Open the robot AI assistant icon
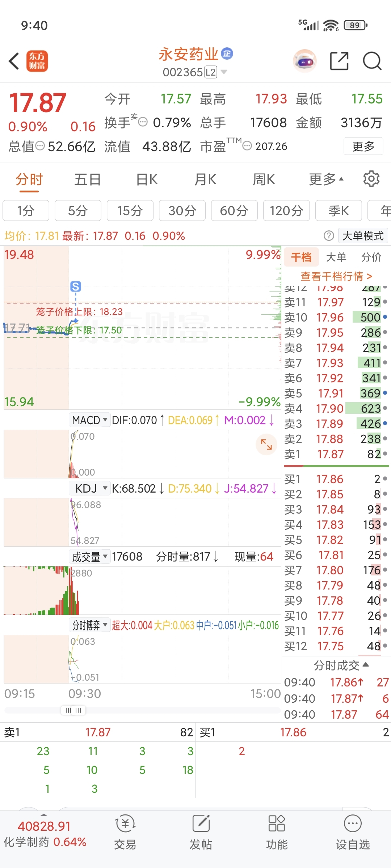The width and height of the screenshot is (391, 868). coord(304,61)
